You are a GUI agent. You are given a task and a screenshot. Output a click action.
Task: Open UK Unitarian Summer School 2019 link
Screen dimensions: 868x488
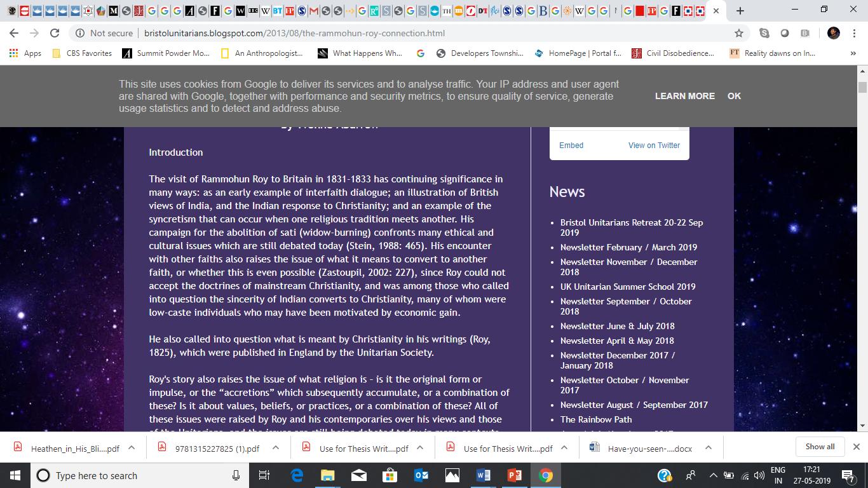click(x=628, y=287)
